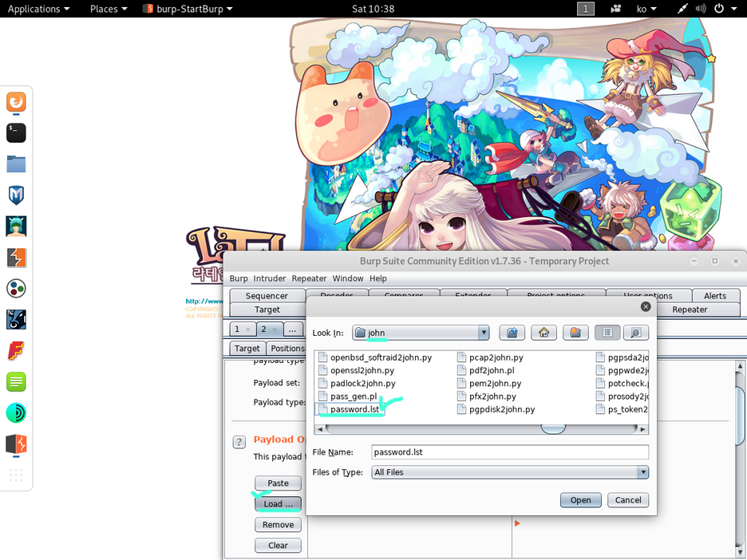
Task: Open Armitage face icon in dock
Action: [16, 227]
